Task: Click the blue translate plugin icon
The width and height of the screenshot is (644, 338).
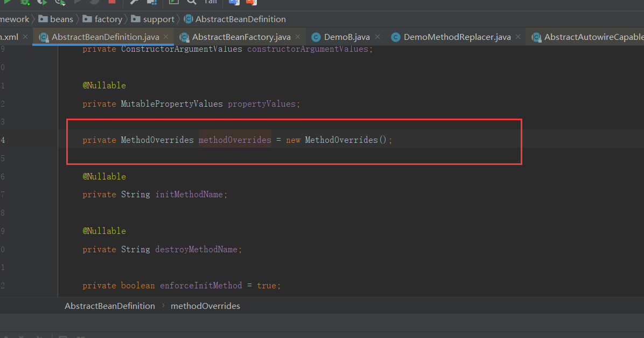Action: [x=234, y=2]
